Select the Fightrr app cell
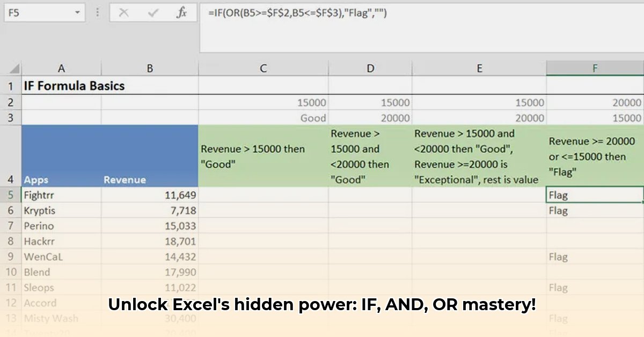The height and width of the screenshot is (337, 644). 62,195
